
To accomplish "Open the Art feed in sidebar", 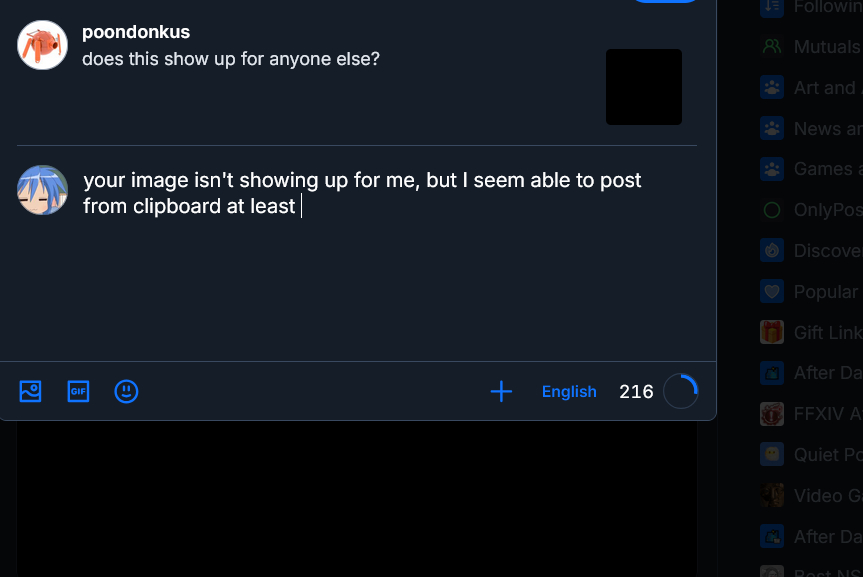I will point(826,87).
